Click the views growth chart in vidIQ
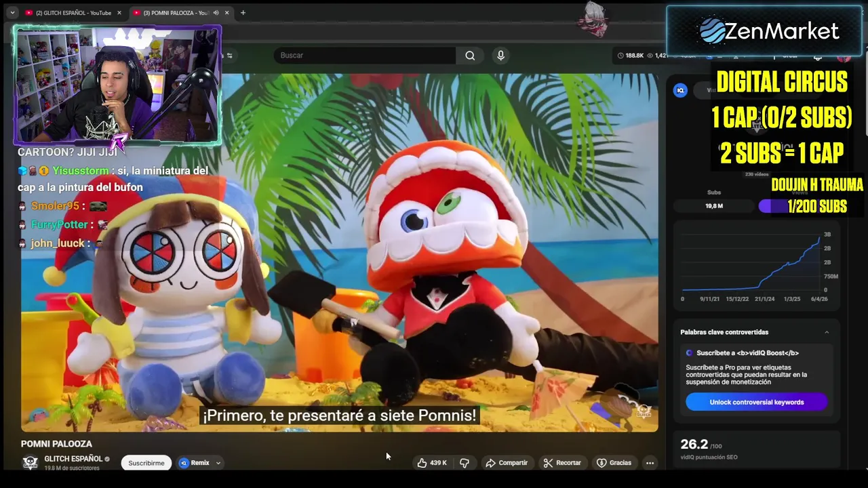Image resolution: width=868 pixels, height=488 pixels. tap(756, 268)
